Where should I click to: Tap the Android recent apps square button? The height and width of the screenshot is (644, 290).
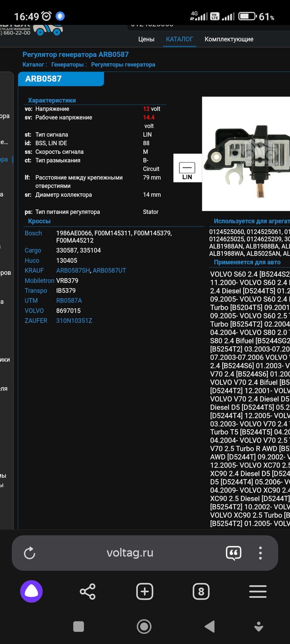click(x=79, y=626)
